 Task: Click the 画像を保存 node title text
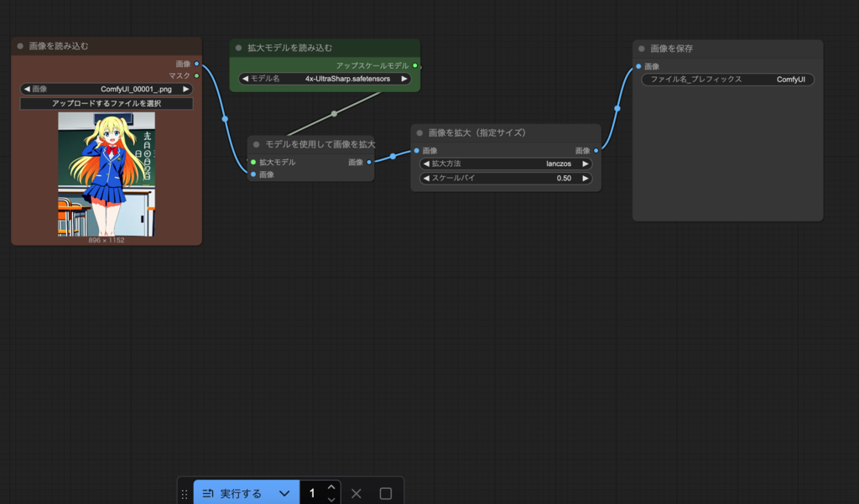672,49
